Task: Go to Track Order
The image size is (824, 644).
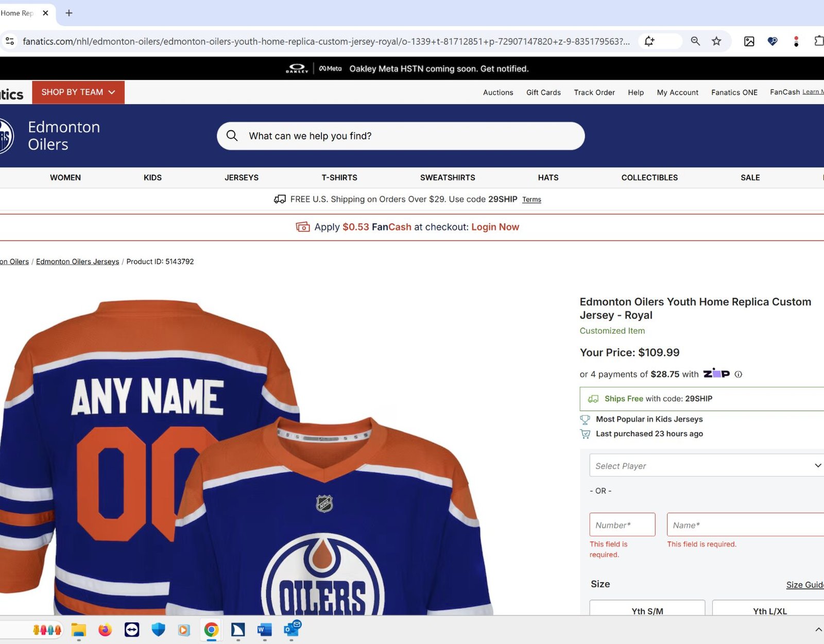Action: point(594,92)
